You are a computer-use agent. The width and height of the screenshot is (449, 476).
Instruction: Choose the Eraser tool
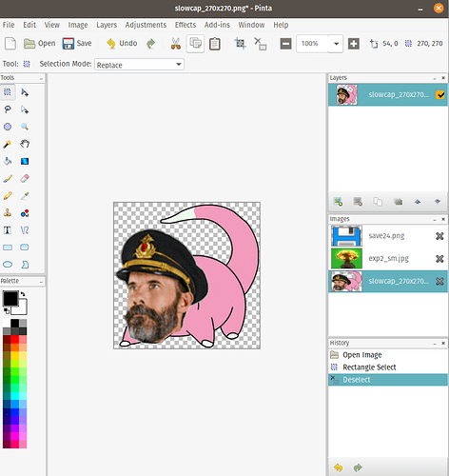25,178
